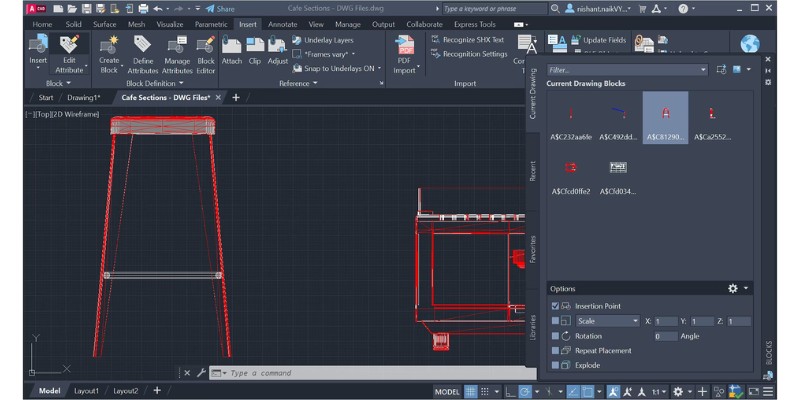Click the Edit Attribute tool
Image resolution: width=800 pixels, height=400 pixels.
pyautogui.click(x=69, y=55)
